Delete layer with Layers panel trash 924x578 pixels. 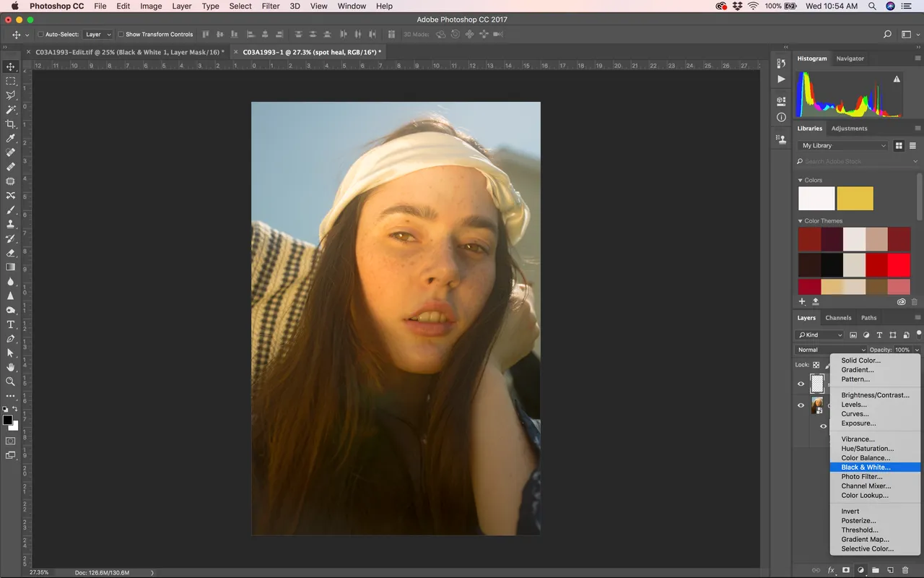tap(905, 571)
